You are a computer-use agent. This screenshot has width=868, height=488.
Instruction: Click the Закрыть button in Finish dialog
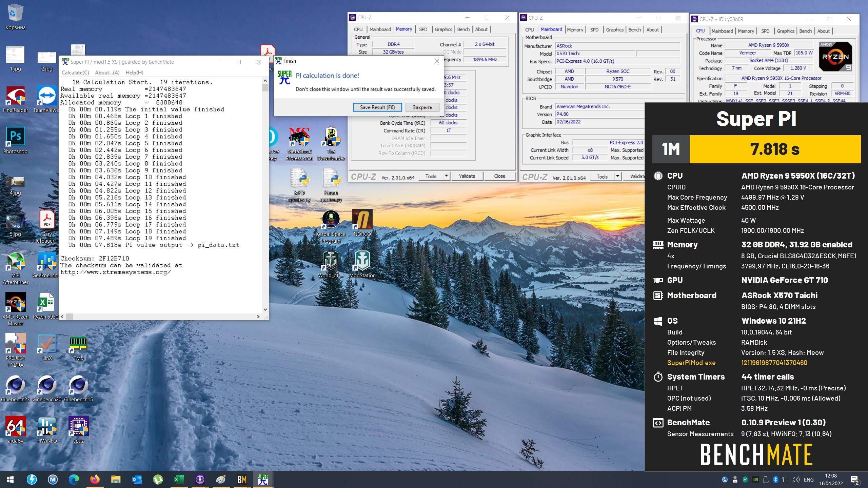422,107
